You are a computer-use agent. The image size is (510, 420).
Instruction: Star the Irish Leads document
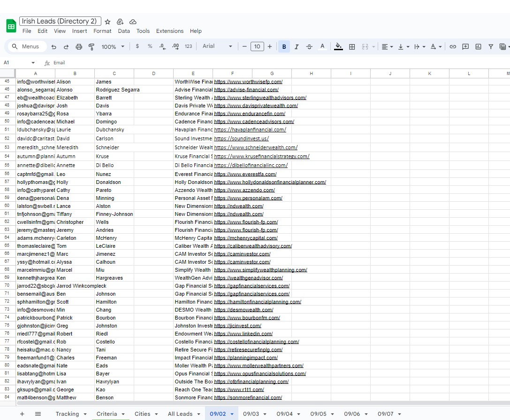pos(107,22)
